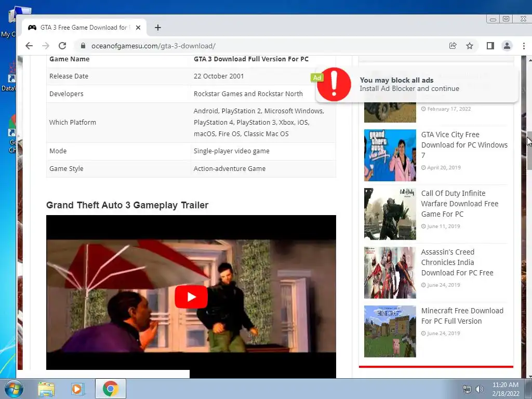Open Assassin's Creed Chronicles India link

click(457, 262)
